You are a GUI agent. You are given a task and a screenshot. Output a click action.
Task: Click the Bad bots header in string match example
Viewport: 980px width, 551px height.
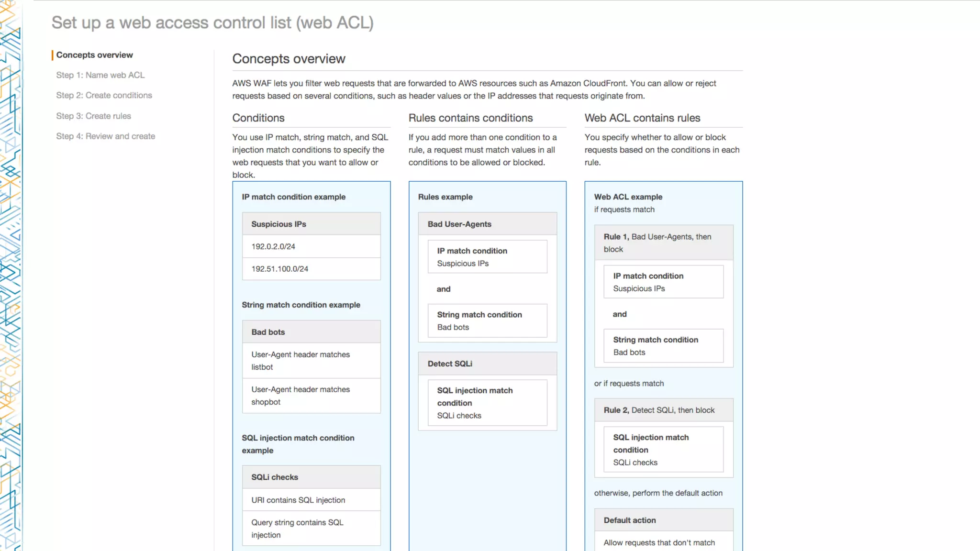(x=311, y=332)
